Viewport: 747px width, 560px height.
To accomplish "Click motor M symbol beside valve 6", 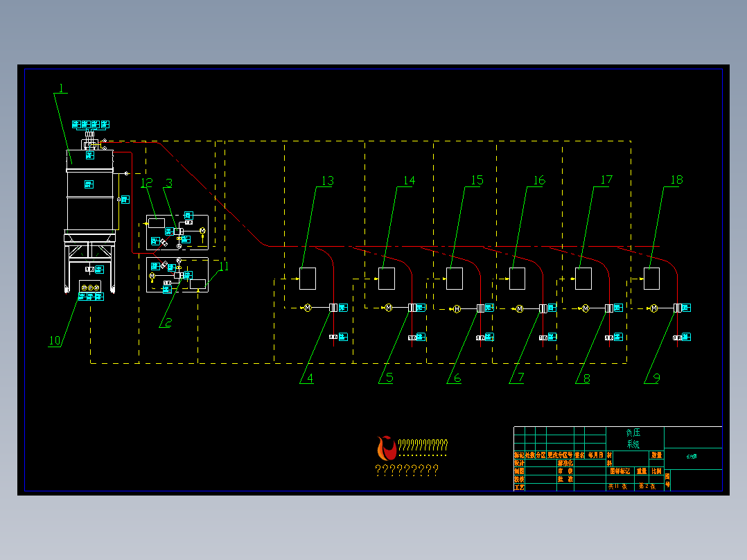I will click(x=457, y=309).
